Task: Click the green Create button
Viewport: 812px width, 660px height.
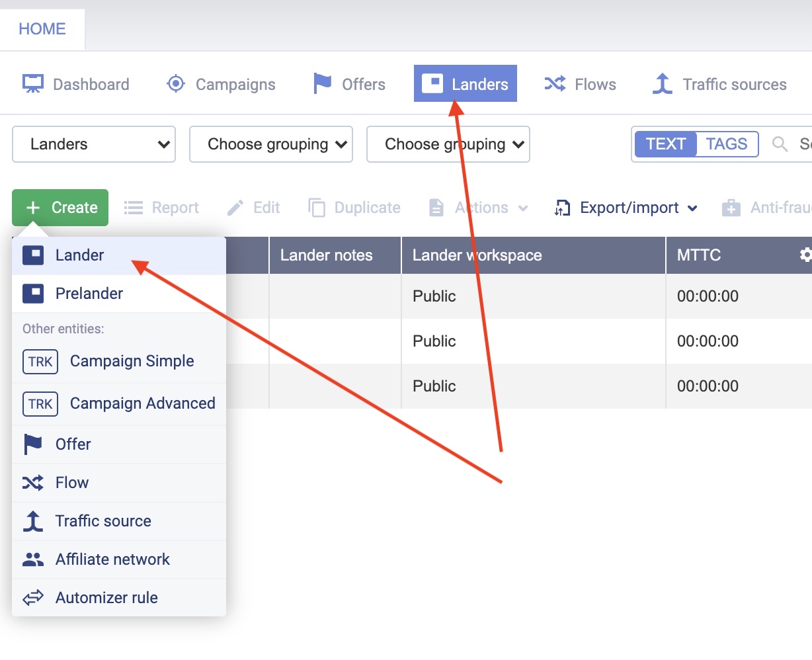Action: pyautogui.click(x=60, y=208)
